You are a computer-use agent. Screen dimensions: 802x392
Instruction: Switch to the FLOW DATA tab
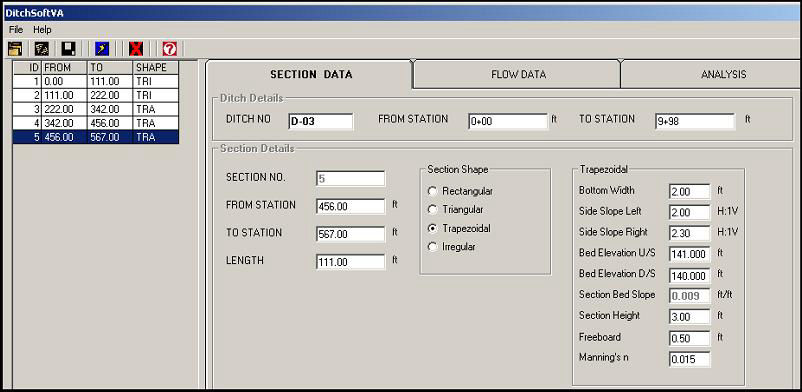518,75
